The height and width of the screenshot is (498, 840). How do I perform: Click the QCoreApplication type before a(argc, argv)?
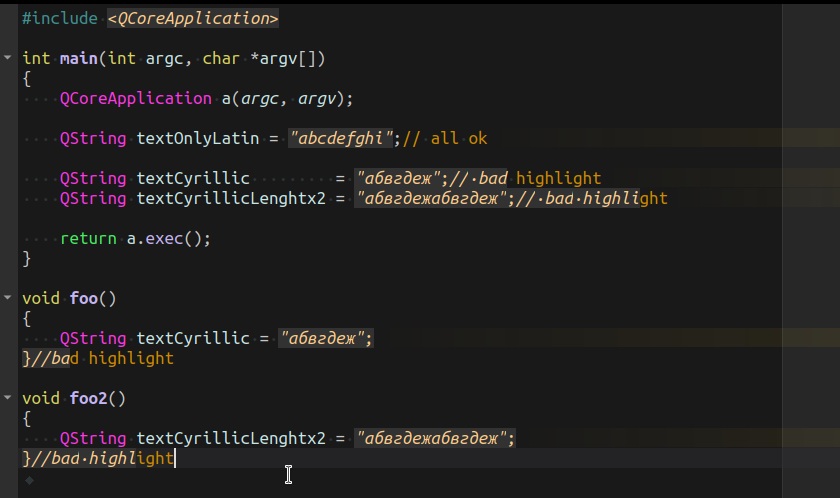click(135, 98)
